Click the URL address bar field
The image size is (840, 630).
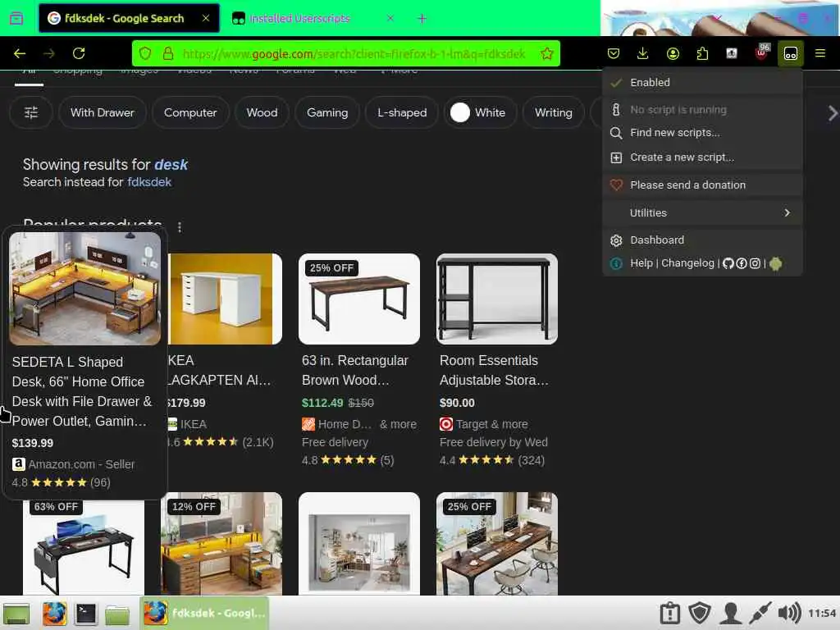[x=354, y=53]
